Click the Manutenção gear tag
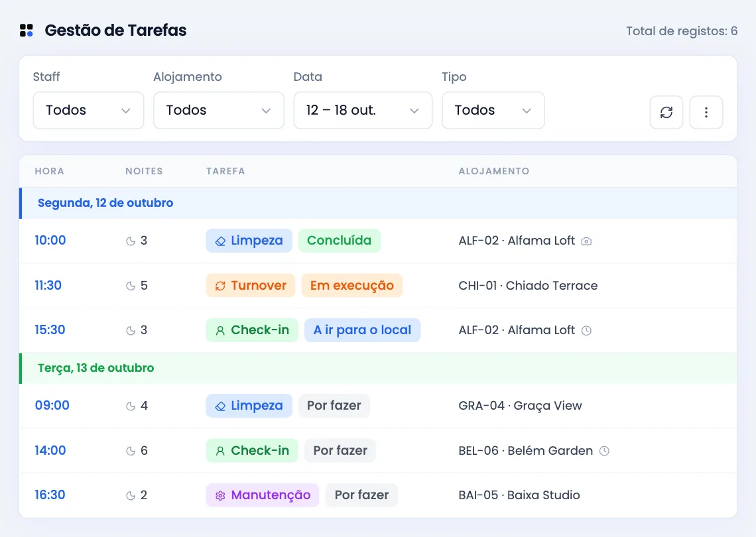Screen dimensions: 756x537 pos(263,495)
